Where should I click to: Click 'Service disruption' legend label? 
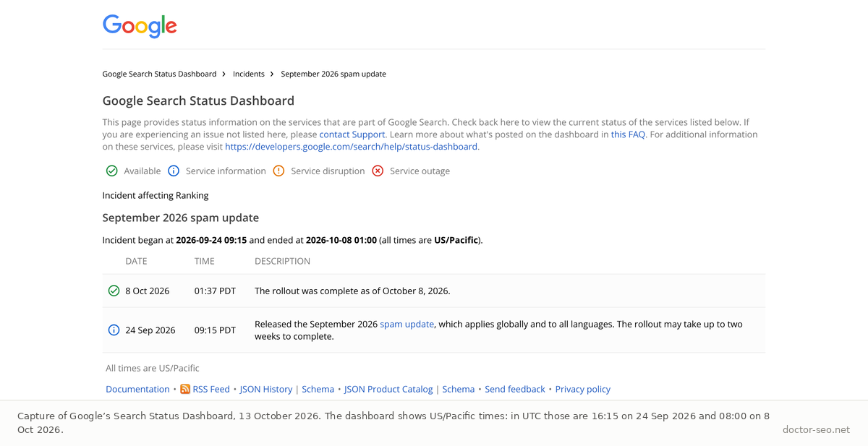click(328, 171)
